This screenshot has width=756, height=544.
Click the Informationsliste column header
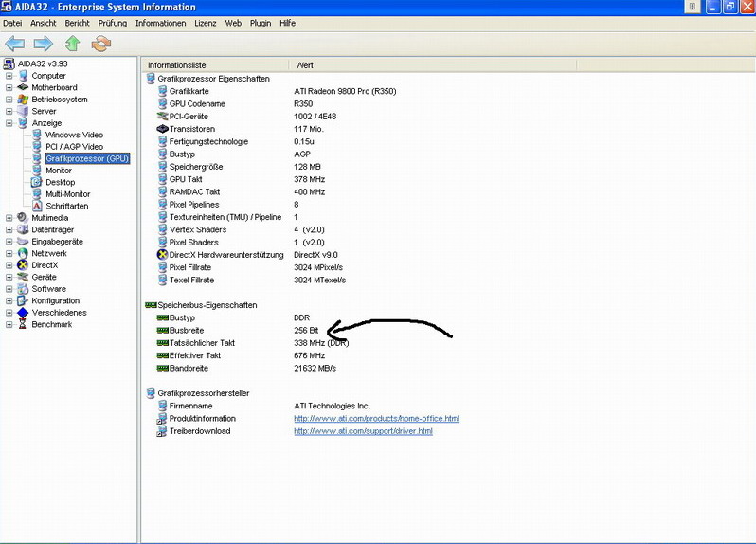click(x=215, y=65)
